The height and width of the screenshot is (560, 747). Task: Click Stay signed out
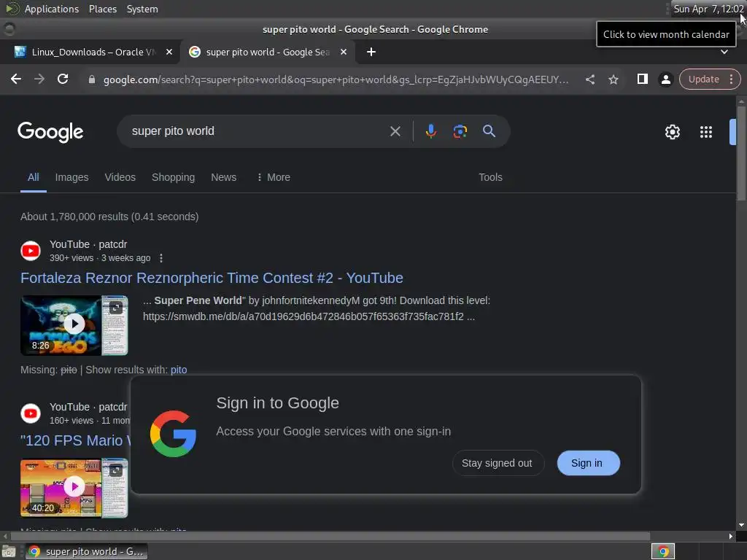(x=497, y=463)
